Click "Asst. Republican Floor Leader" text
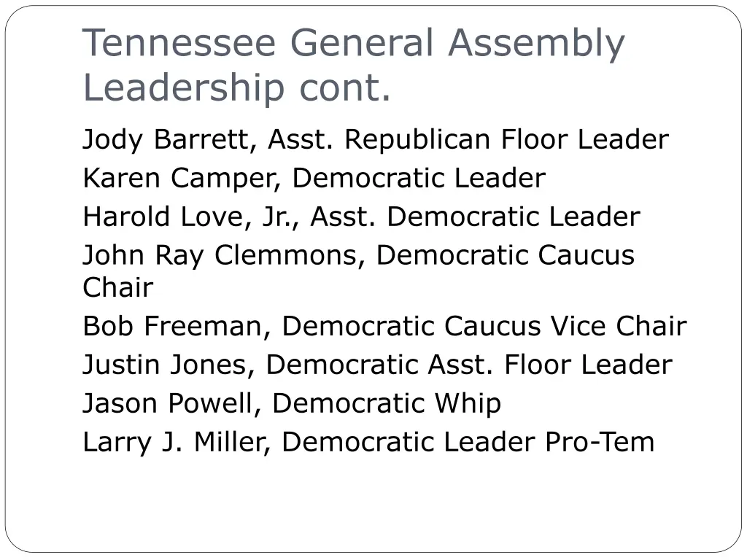The width and height of the screenshot is (747, 560). coord(468,139)
